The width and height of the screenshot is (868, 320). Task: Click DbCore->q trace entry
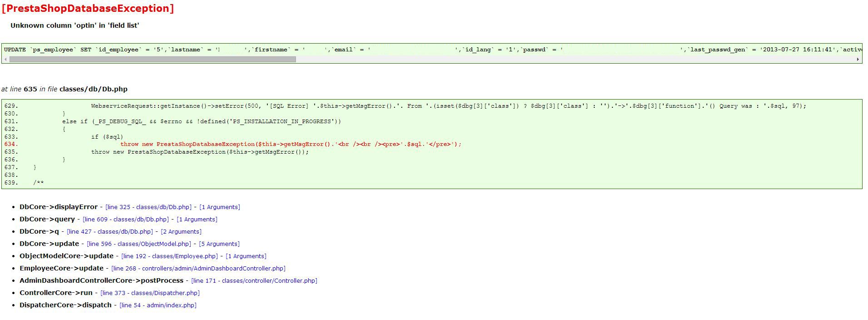(x=39, y=231)
